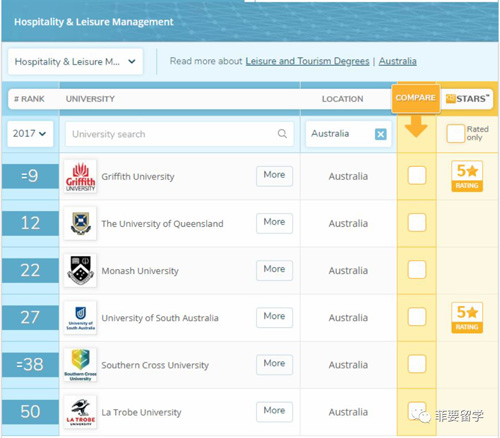The image size is (500, 438).
Task: Click rank 12 cell
Action: (x=30, y=223)
